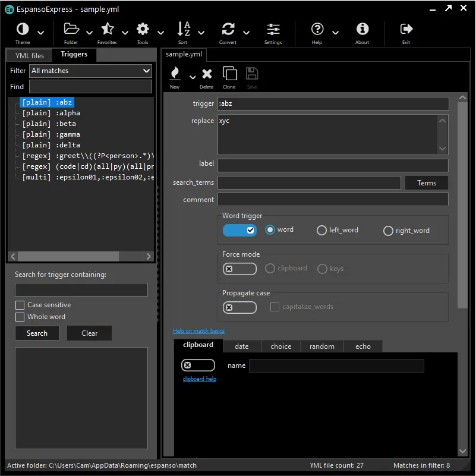Toggle the Force mode switch
This screenshot has height=476, width=476.
[239, 269]
